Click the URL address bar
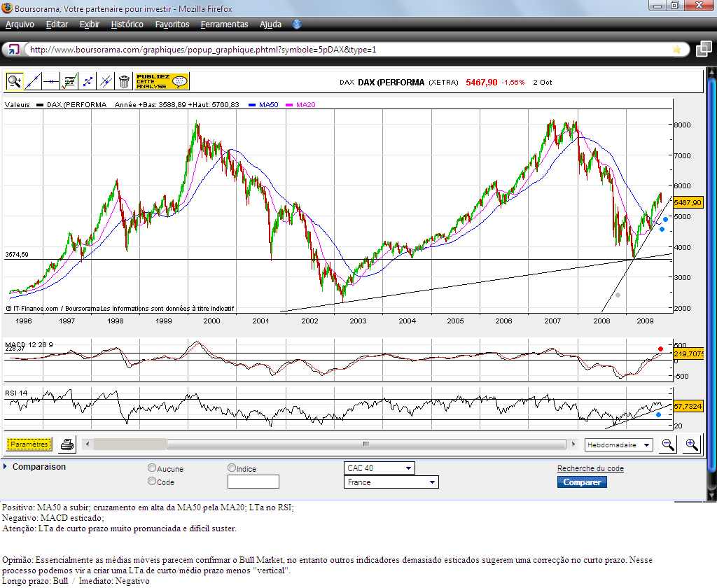717x588 pixels. (347, 50)
